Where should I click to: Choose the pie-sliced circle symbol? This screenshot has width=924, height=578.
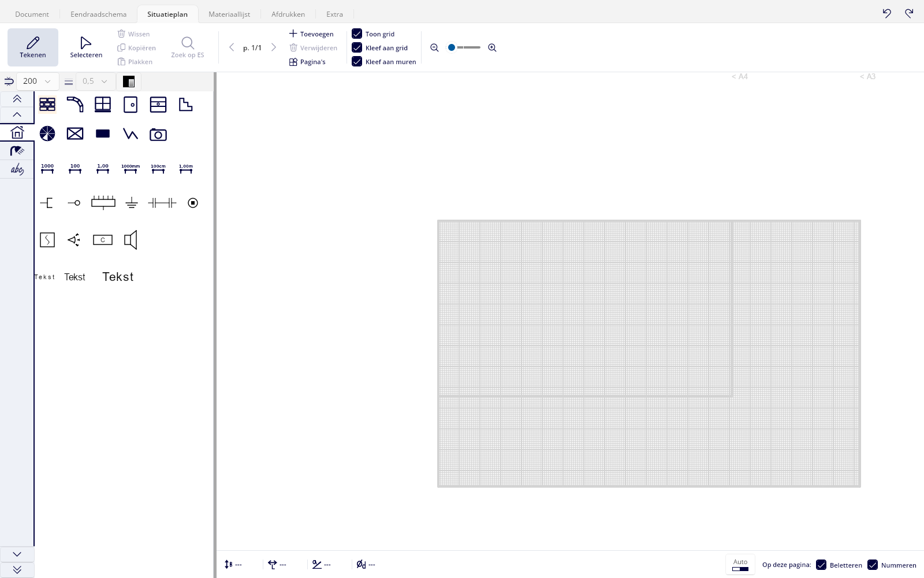click(x=47, y=134)
